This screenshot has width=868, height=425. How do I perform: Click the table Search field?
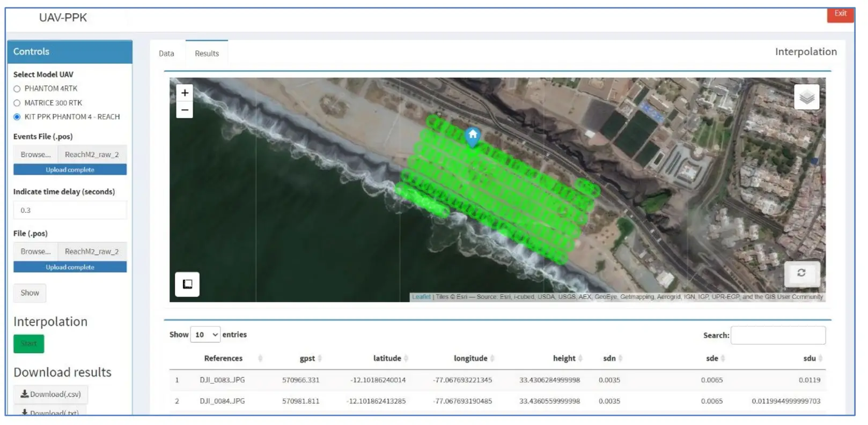(x=778, y=335)
